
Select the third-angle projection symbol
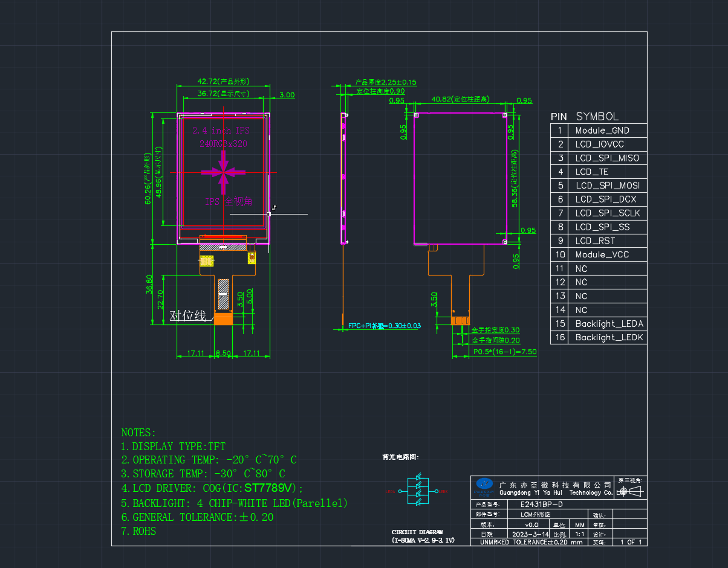(x=630, y=491)
